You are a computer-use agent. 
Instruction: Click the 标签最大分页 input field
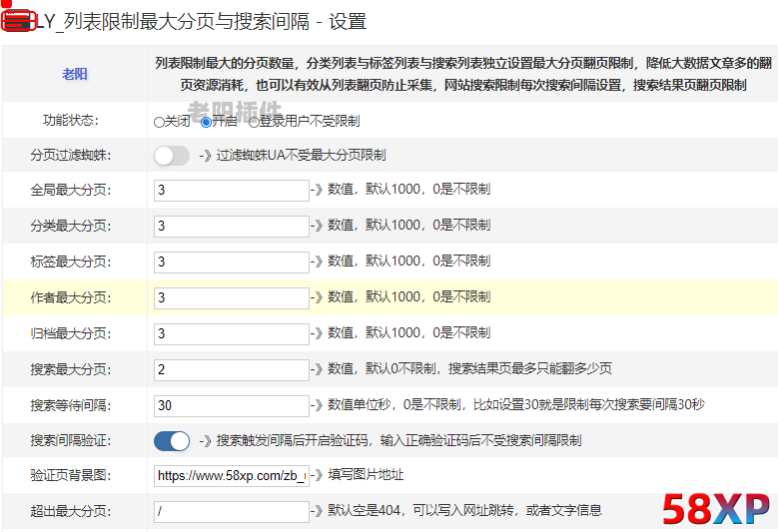232,262
